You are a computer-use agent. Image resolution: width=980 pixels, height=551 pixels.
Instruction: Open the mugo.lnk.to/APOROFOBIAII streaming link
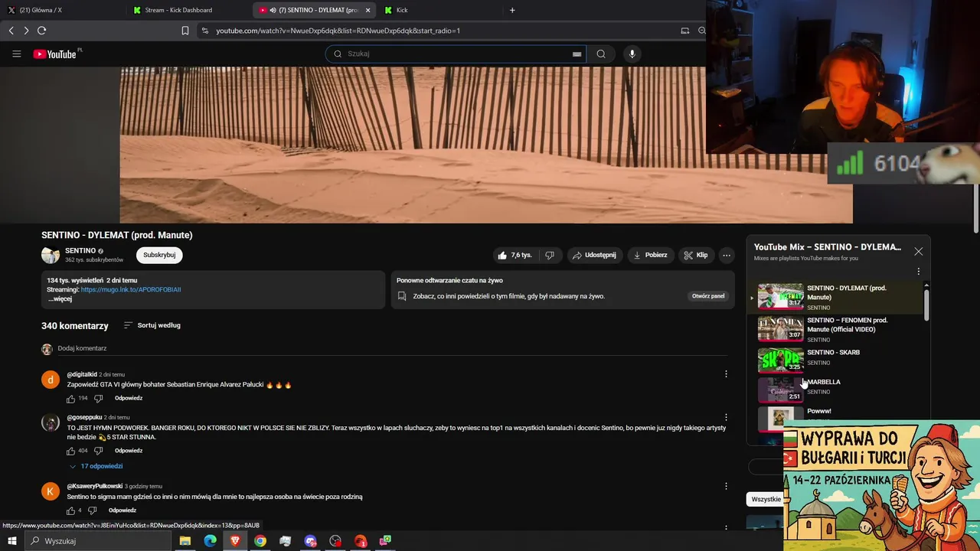tap(131, 290)
